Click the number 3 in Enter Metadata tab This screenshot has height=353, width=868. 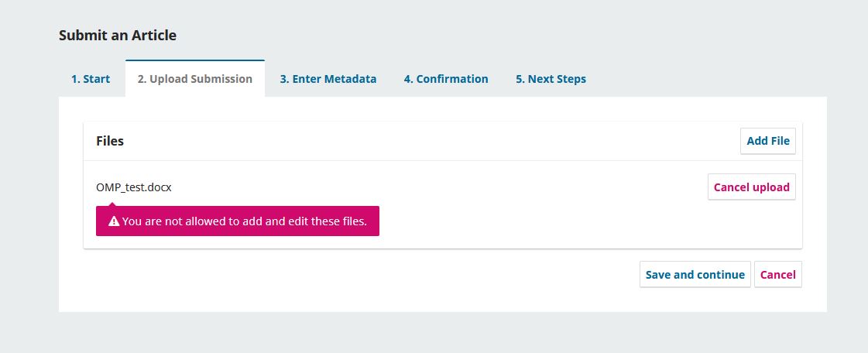pos(284,79)
